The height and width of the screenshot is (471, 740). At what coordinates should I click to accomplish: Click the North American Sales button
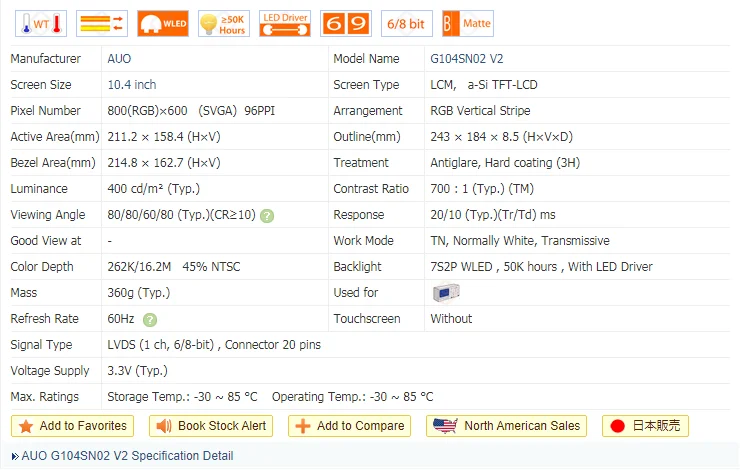506,426
